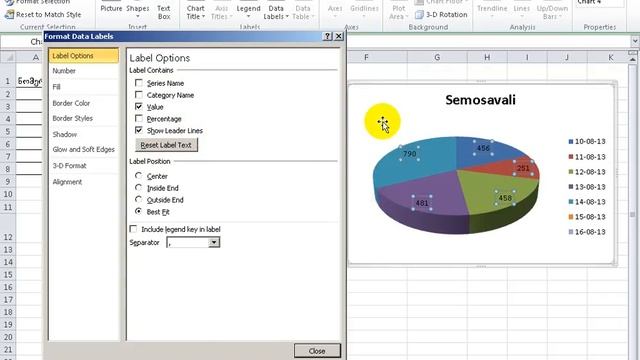Open the Chart Title dropdown
This screenshot has width=640, height=360.
point(196,12)
